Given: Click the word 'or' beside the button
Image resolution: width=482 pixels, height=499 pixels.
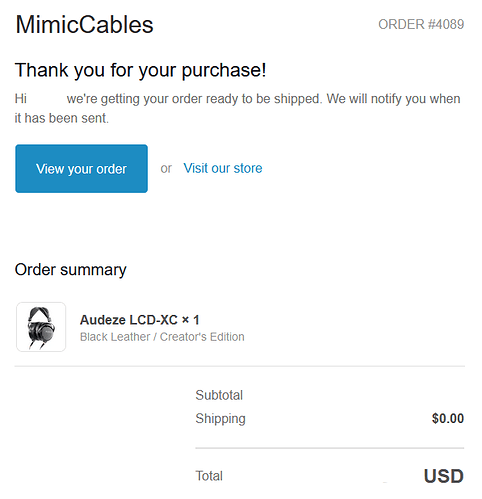Looking at the screenshot, I should click(x=166, y=168).
